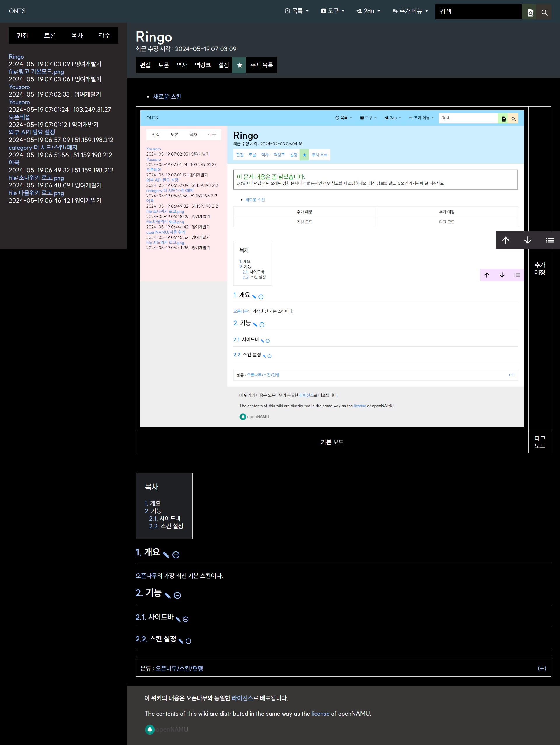Click inside the 검색 search input field
This screenshot has width=560, height=745.
click(478, 11)
